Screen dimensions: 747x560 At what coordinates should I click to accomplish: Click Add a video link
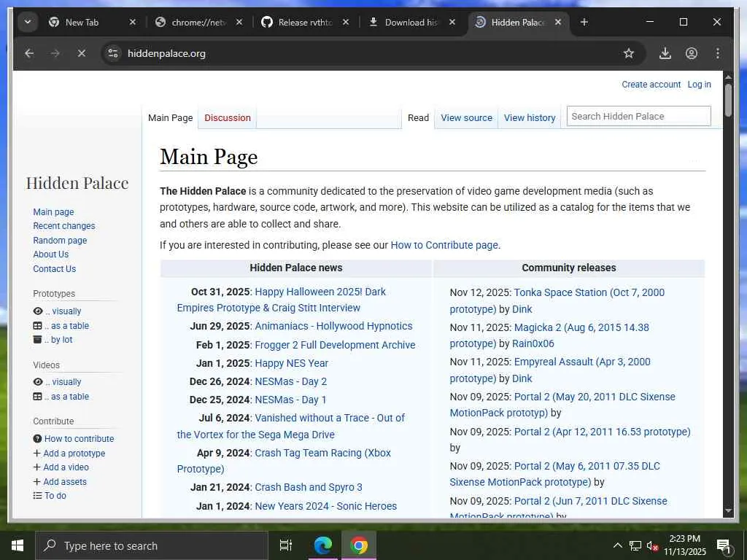coord(66,467)
